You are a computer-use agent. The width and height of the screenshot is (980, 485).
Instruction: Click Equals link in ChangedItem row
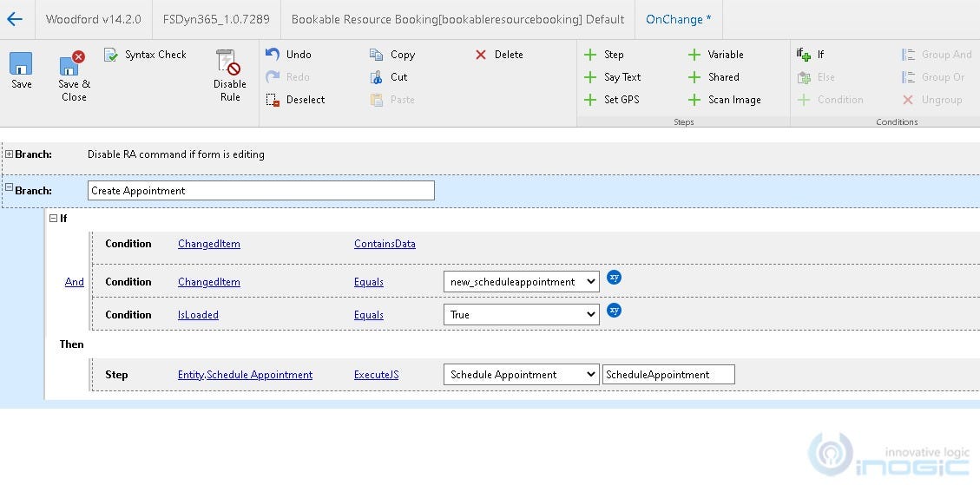point(369,281)
